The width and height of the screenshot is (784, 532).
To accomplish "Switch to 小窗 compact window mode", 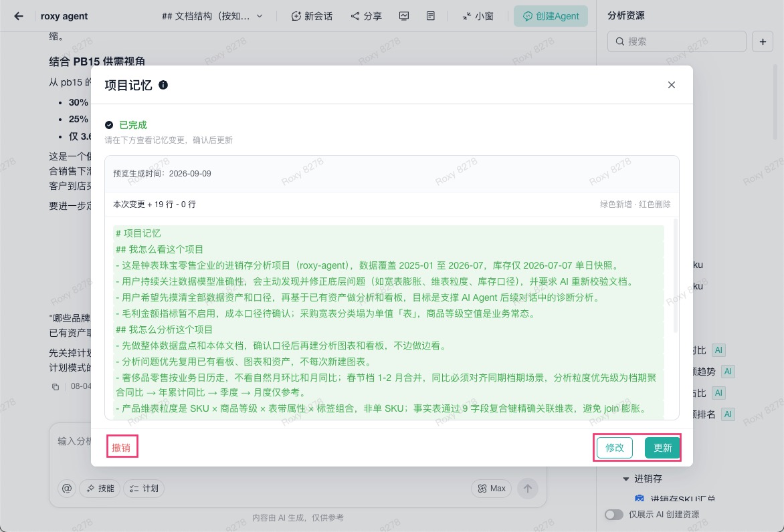I will pyautogui.click(x=478, y=16).
